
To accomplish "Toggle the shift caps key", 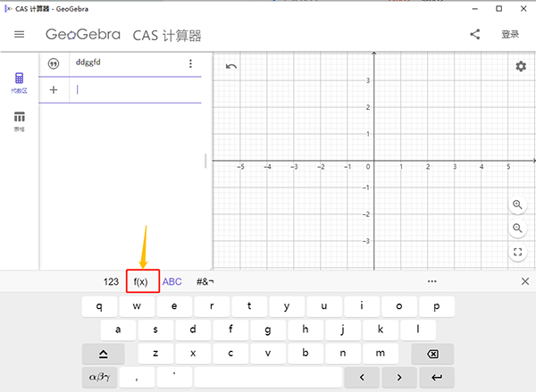I will click(104, 354).
